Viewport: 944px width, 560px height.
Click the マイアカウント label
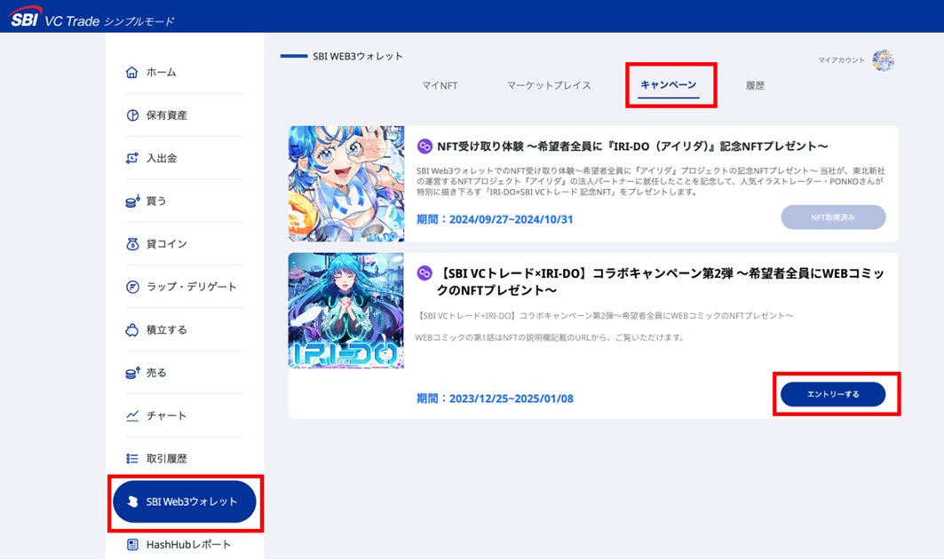point(841,60)
